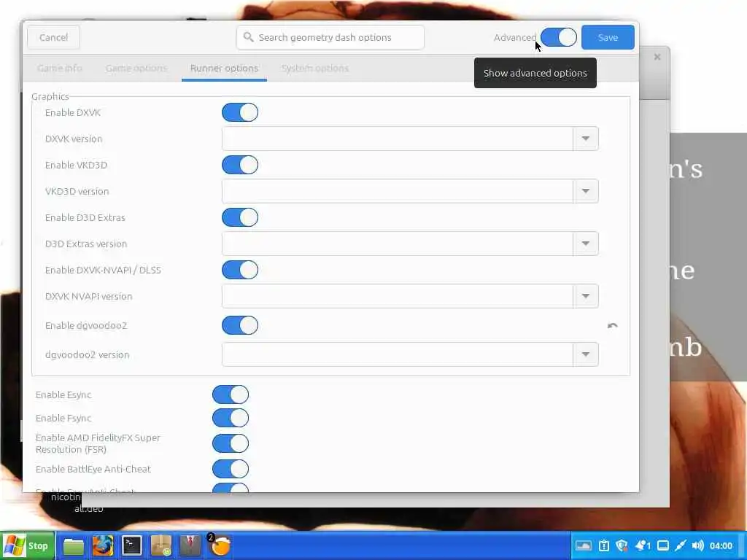747x560 pixels.
Task: Click the Enable BattlEye Anti-Cheat label
Action: pos(93,469)
